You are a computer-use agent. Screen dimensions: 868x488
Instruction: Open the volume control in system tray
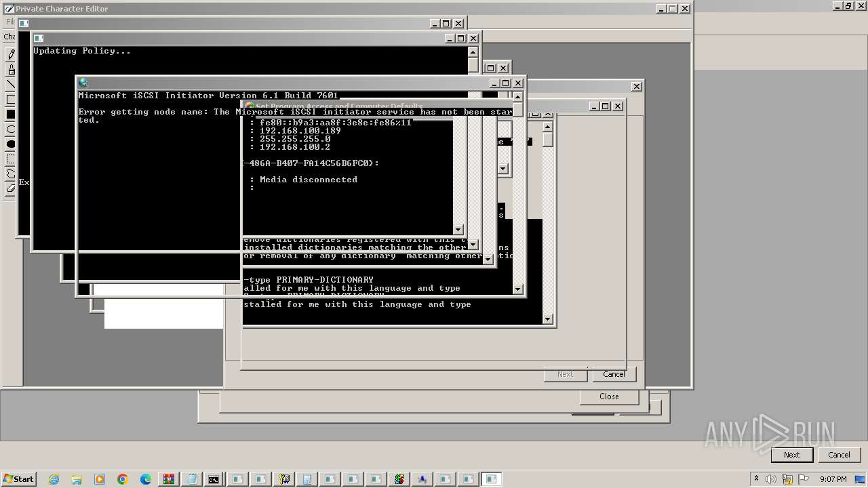pyautogui.click(x=772, y=479)
